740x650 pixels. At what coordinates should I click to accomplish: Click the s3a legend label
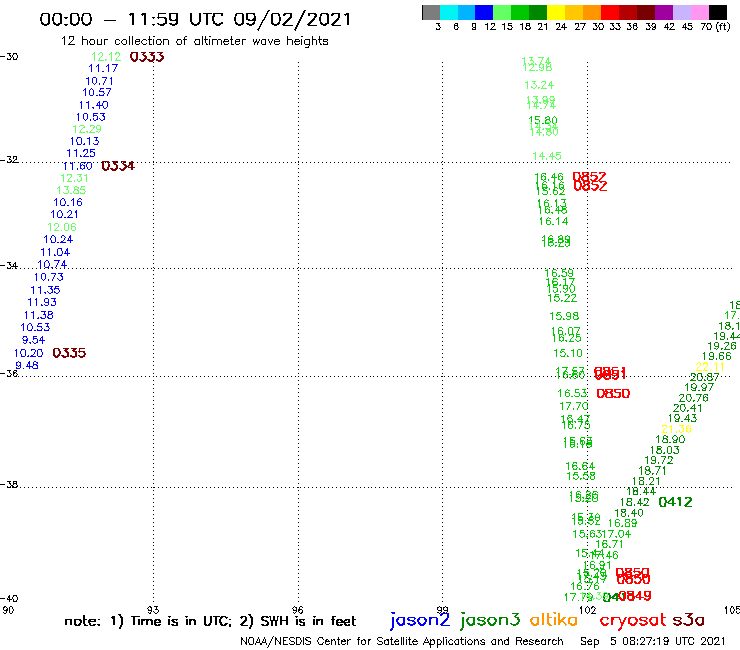click(688, 621)
